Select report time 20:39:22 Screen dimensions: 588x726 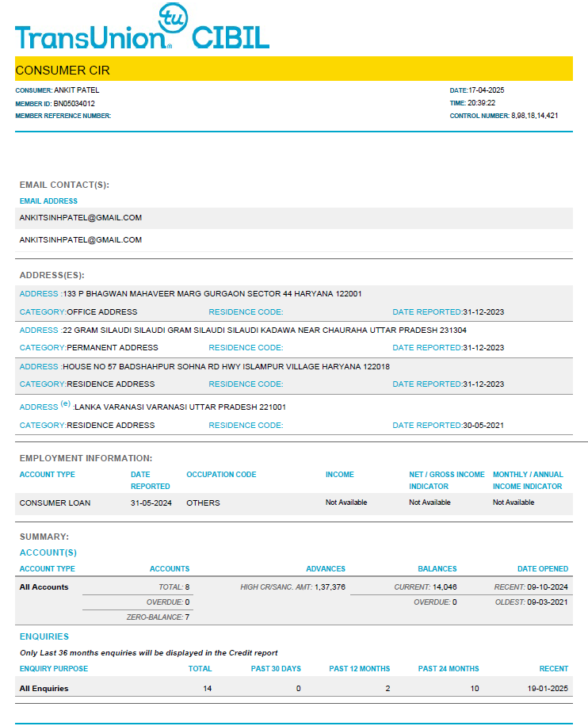click(x=482, y=103)
